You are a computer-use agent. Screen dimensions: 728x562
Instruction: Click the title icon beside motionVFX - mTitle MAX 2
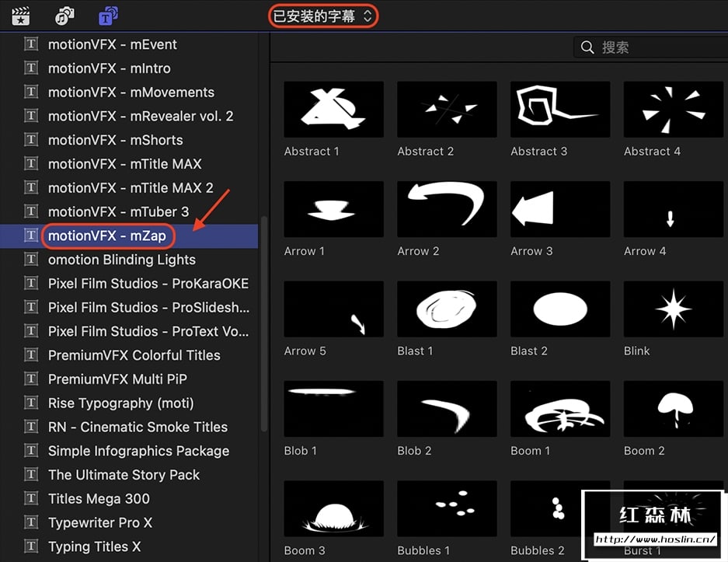tap(31, 187)
